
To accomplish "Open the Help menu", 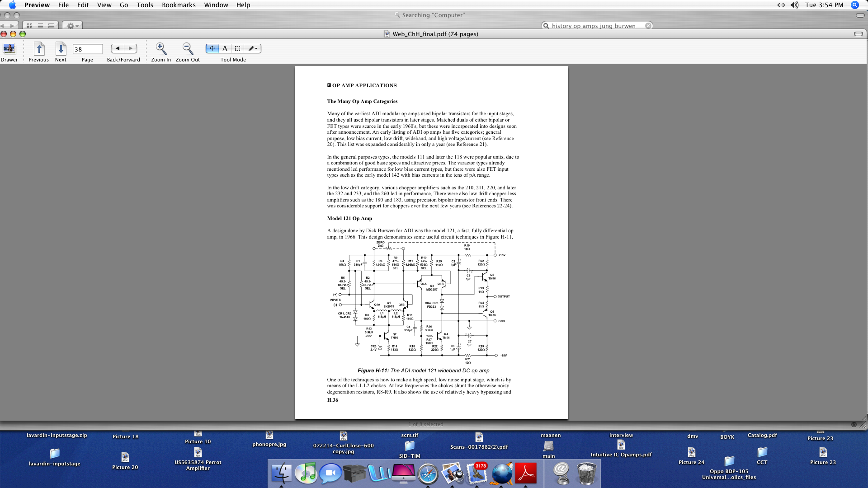I will click(x=243, y=5).
